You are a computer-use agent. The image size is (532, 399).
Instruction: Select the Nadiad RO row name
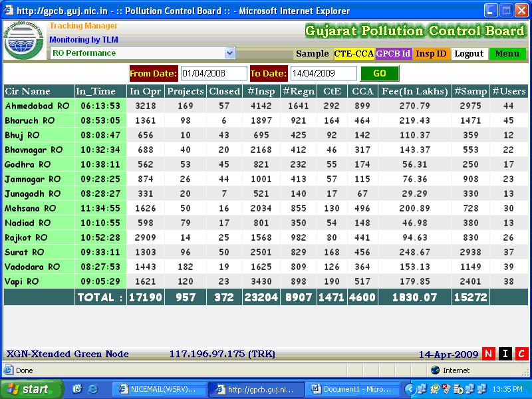[x=28, y=223]
